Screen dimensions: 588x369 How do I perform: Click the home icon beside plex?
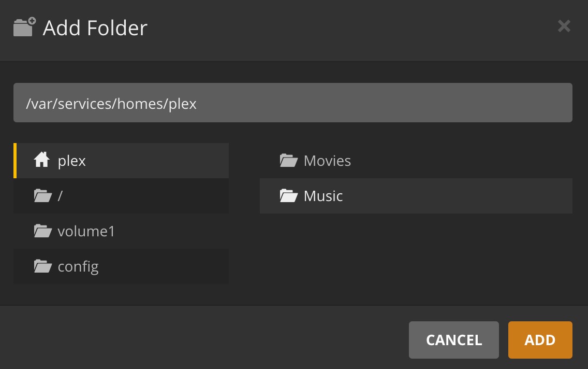[x=42, y=160]
